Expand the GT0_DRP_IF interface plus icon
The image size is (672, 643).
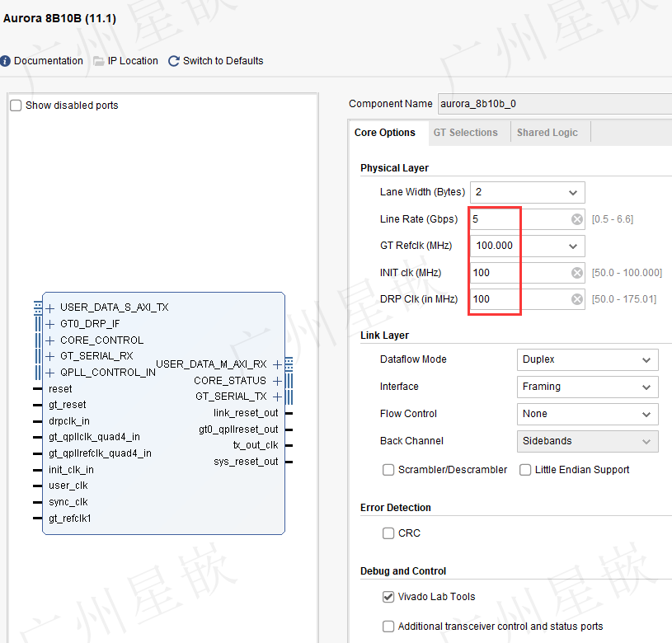tap(50, 324)
